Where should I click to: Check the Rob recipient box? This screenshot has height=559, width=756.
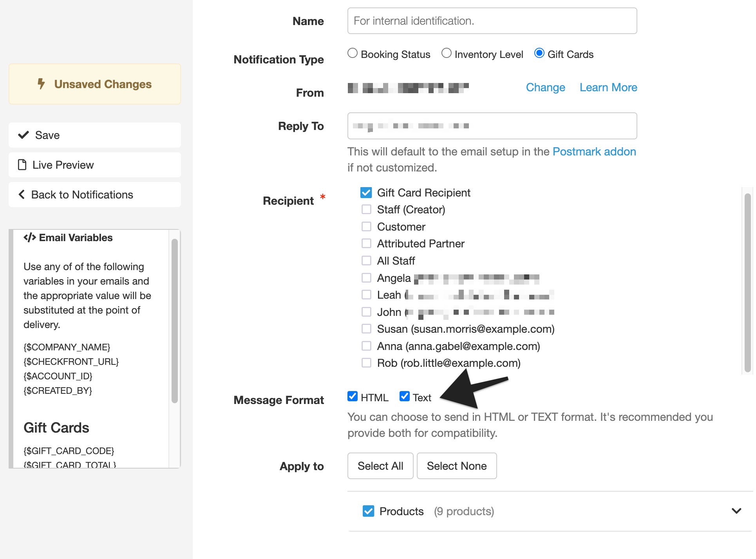[366, 363]
